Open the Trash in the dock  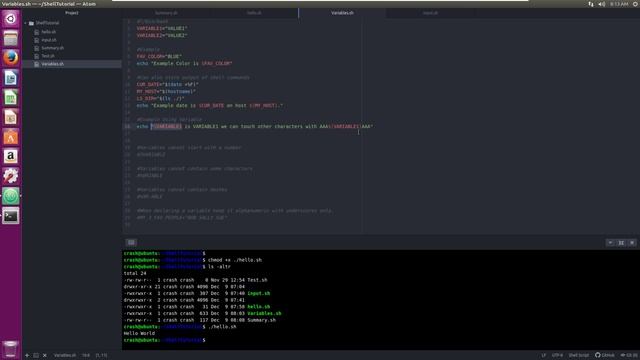pos(11,349)
